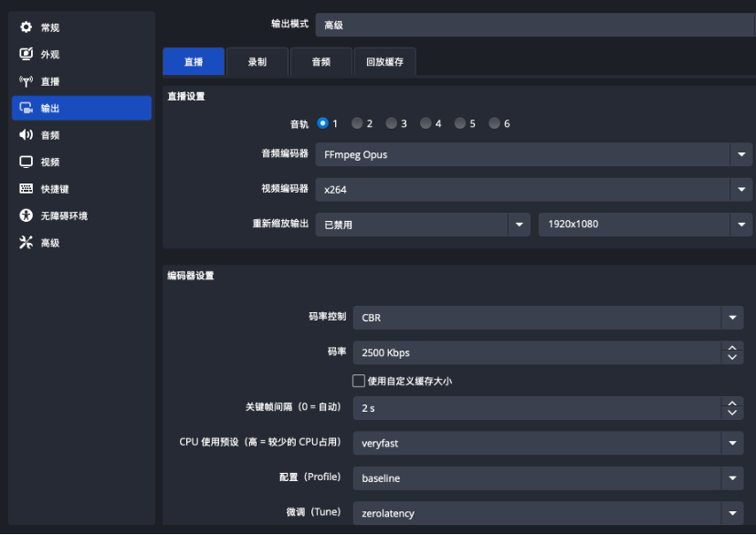Enable the 使用自定义缓存大小 checkbox
The image size is (756, 535).
(359, 382)
